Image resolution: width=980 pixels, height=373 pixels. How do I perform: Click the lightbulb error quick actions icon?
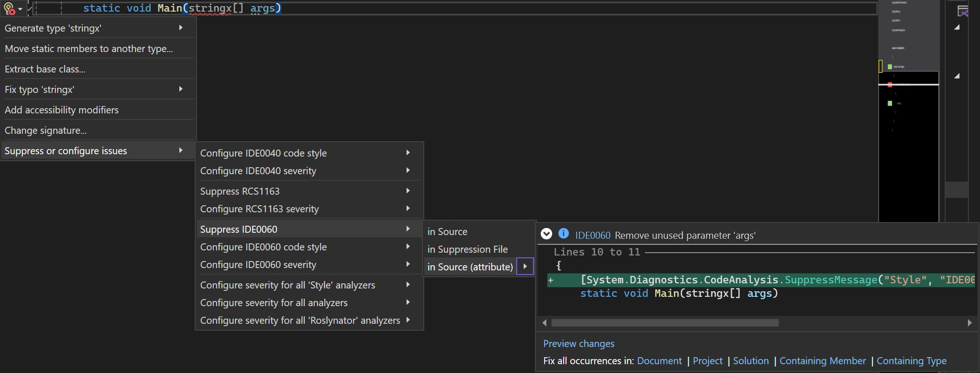(x=9, y=8)
